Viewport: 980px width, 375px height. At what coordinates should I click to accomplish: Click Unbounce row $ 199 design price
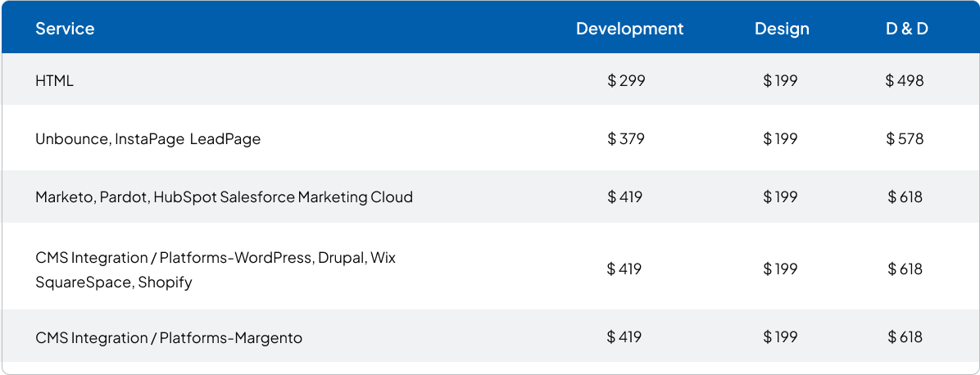pos(780,139)
